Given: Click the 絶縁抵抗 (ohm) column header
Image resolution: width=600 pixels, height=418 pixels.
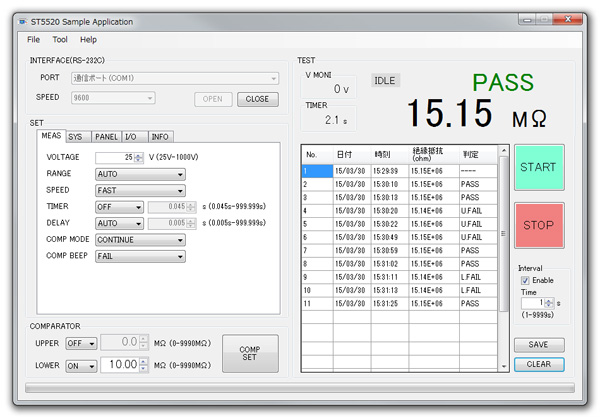Looking at the screenshot, I should pyautogui.click(x=434, y=155).
